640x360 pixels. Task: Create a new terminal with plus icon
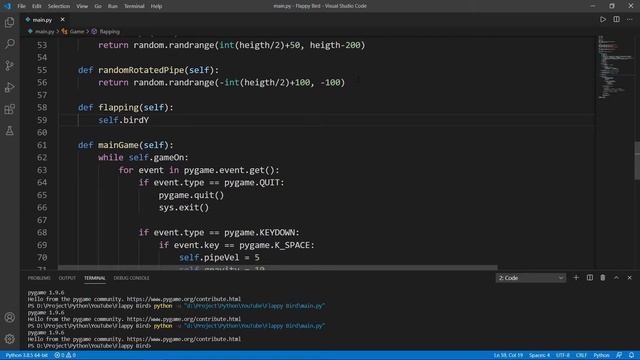[576, 278]
